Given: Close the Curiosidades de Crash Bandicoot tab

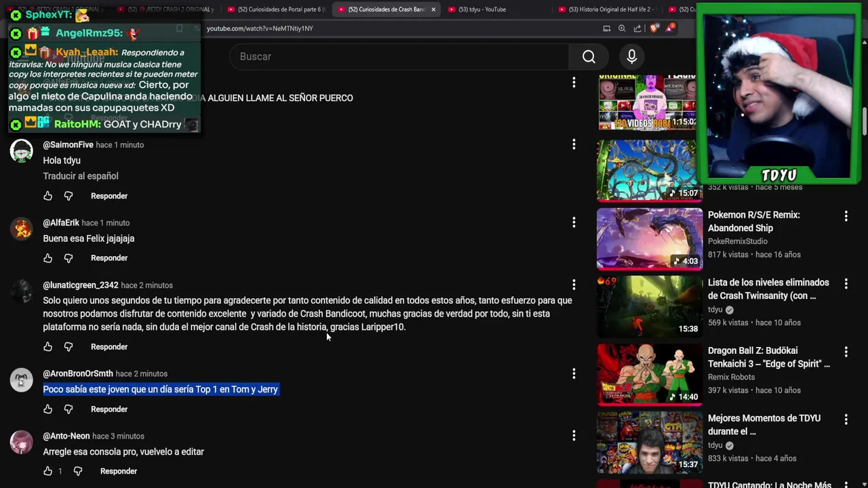Looking at the screenshot, I should point(433,9).
